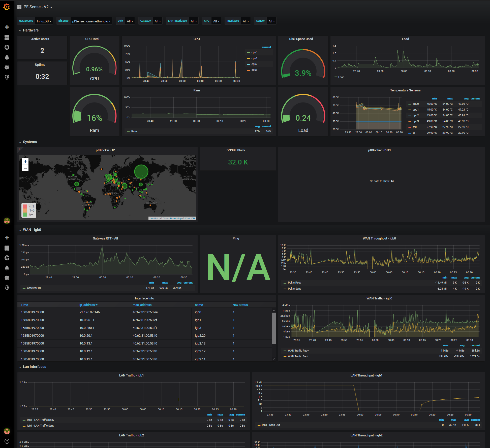490x448 pixels.
Task: Zoom in on the pfBlocker map
Action: tap(25, 161)
